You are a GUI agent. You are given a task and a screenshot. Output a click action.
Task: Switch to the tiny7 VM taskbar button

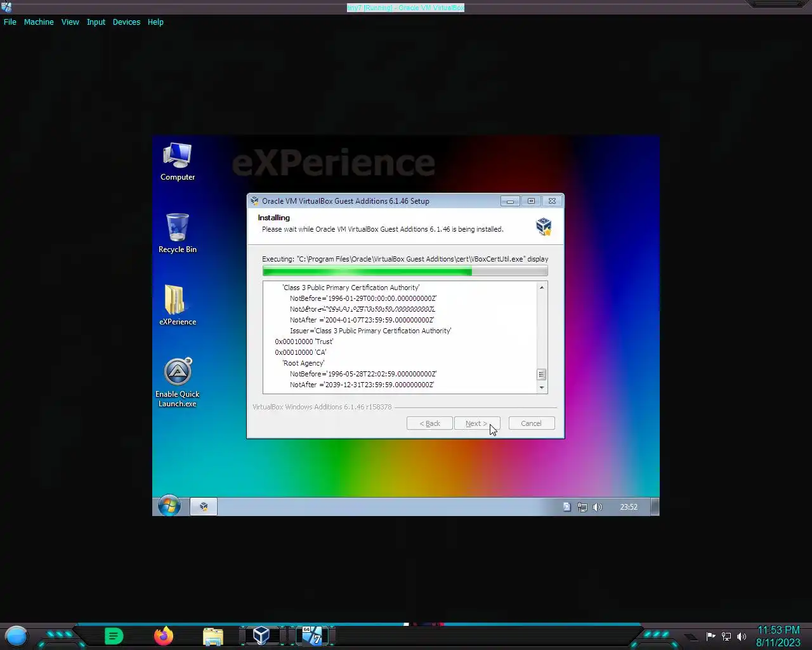point(311,635)
